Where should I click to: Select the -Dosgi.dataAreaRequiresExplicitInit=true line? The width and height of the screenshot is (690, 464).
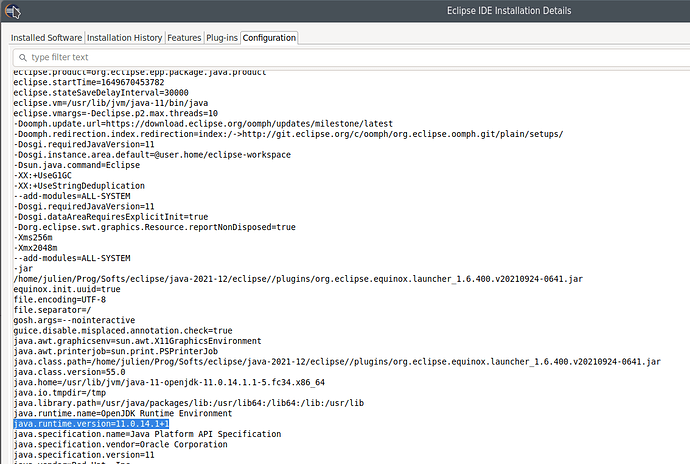[x=110, y=217]
